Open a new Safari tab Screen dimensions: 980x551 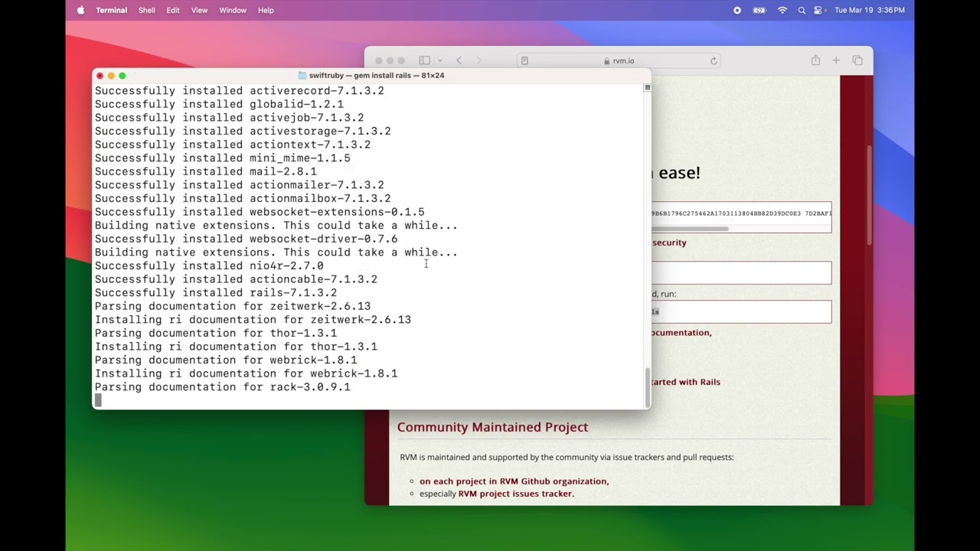pos(836,60)
